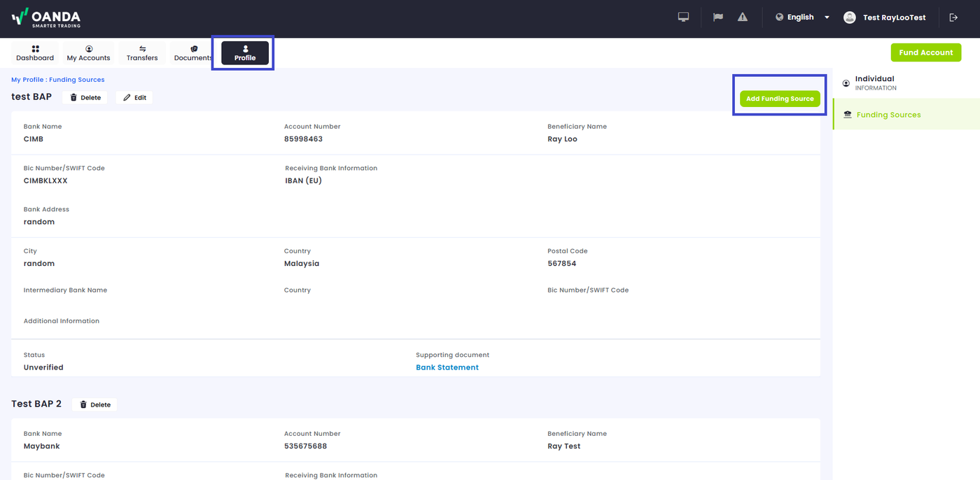Switch to My Accounts tab
Image resolution: width=980 pixels, height=480 pixels.
(89, 53)
